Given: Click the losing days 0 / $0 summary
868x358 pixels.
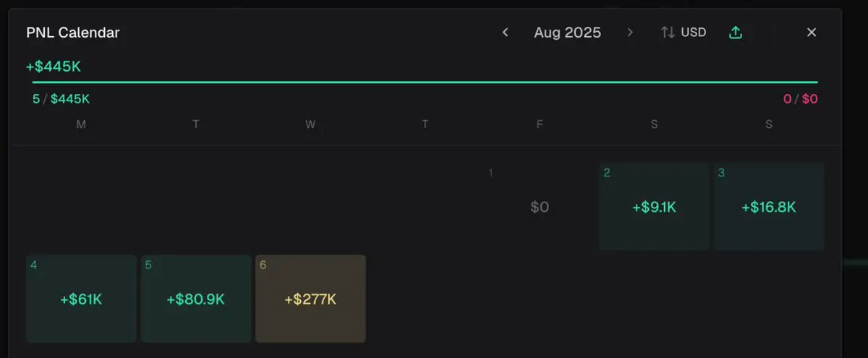Looking at the screenshot, I should [x=801, y=99].
